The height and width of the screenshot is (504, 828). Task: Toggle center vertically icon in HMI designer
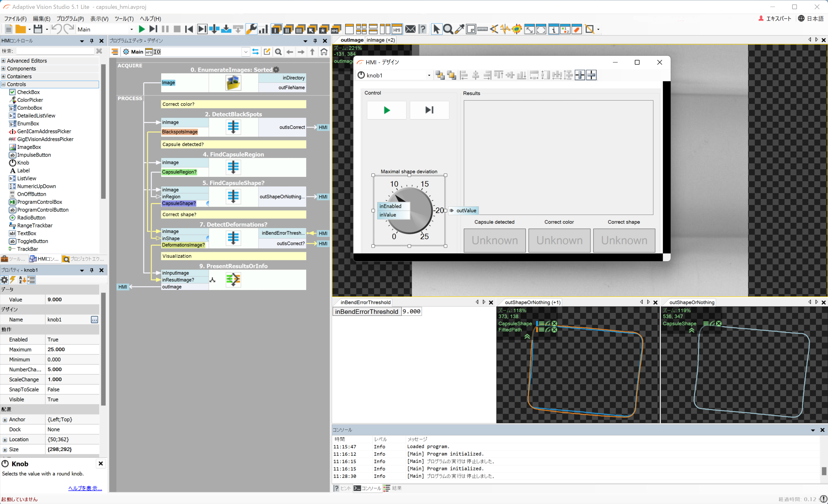click(x=591, y=75)
